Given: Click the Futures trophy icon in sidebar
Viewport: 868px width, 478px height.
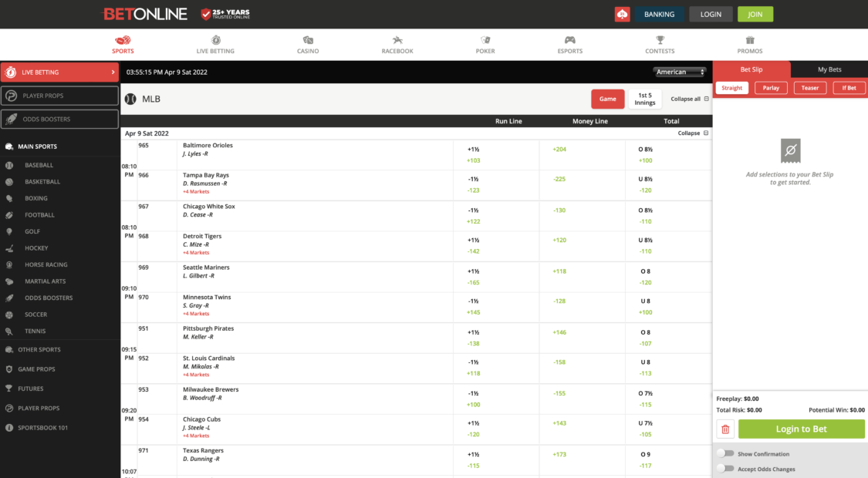Looking at the screenshot, I should (9, 389).
